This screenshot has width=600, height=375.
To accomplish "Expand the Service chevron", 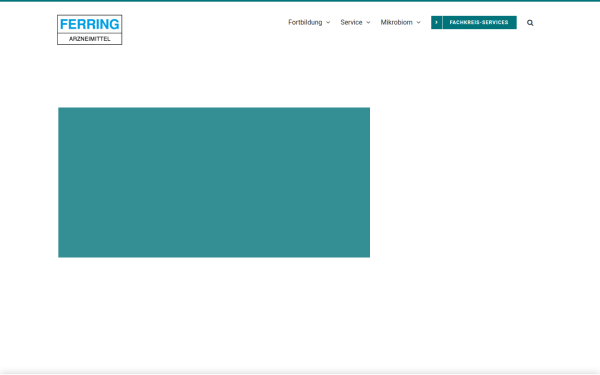I will point(368,23).
